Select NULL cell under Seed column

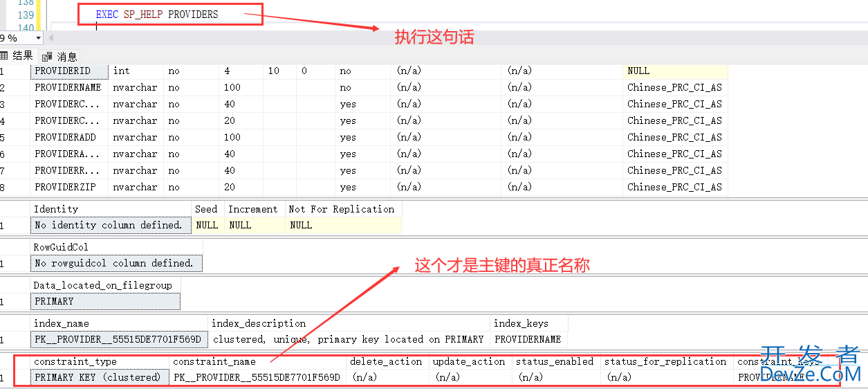(x=207, y=225)
